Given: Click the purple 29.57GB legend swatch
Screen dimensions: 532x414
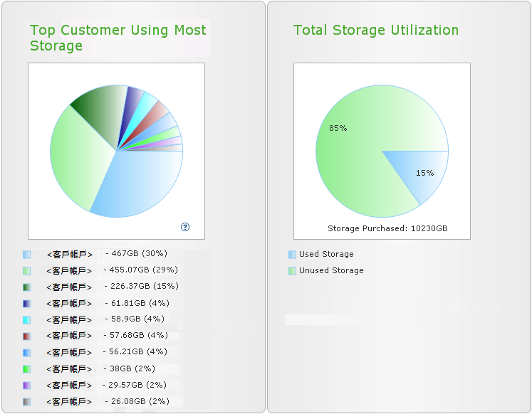Looking at the screenshot, I should 26,385.
